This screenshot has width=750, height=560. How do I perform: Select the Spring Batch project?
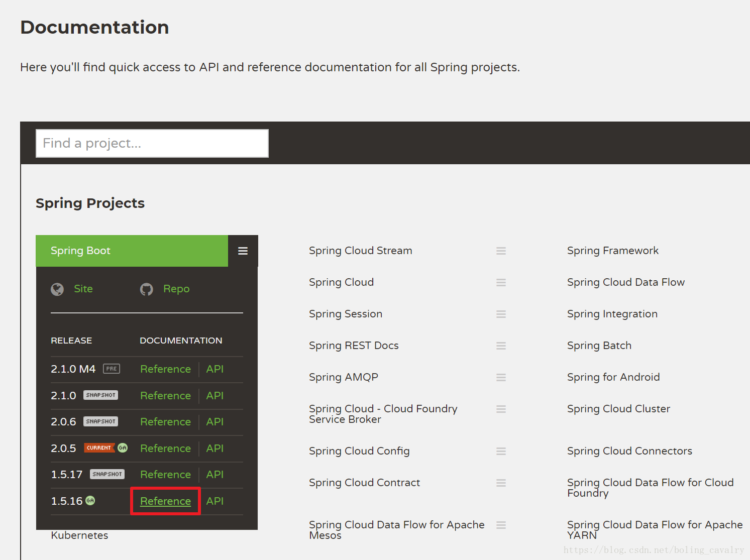click(599, 346)
